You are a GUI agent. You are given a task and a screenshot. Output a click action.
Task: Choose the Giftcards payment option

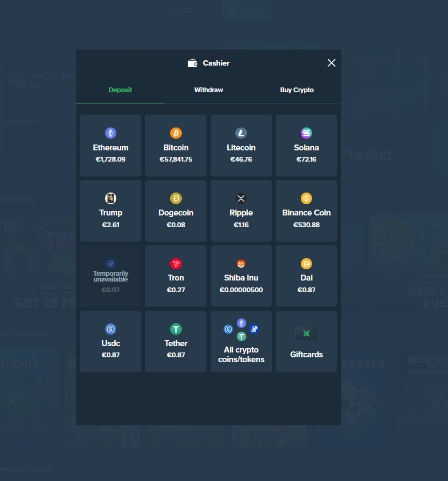[306, 341]
